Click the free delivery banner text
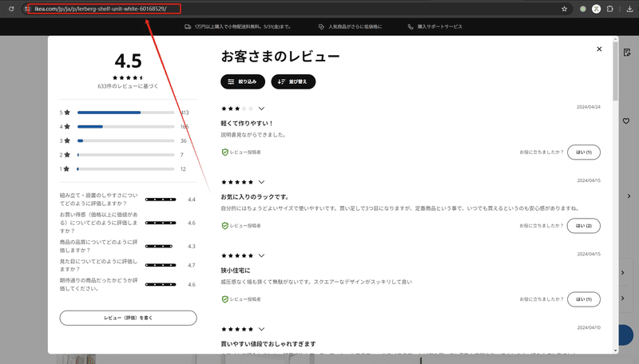 pyautogui.click(x=243, y=26)
